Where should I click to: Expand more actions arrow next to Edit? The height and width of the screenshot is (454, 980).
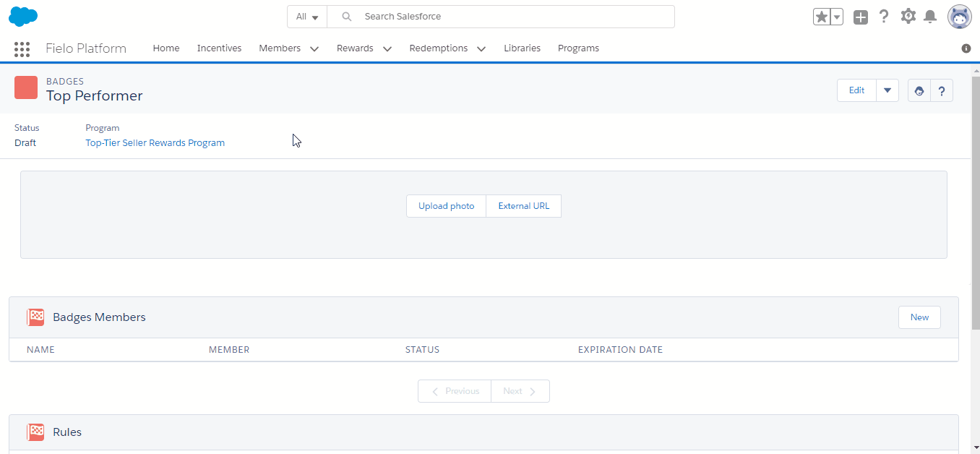tap(887, 90)
